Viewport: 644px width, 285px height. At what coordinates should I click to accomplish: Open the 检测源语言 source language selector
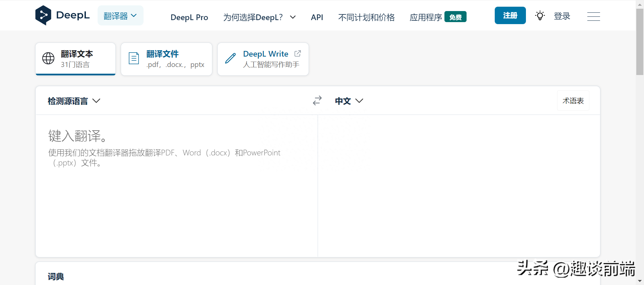[x=74, y=101]
